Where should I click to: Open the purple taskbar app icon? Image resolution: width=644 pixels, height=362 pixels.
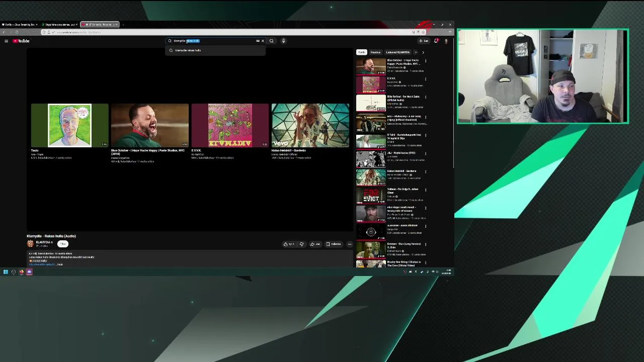[29, 272]
